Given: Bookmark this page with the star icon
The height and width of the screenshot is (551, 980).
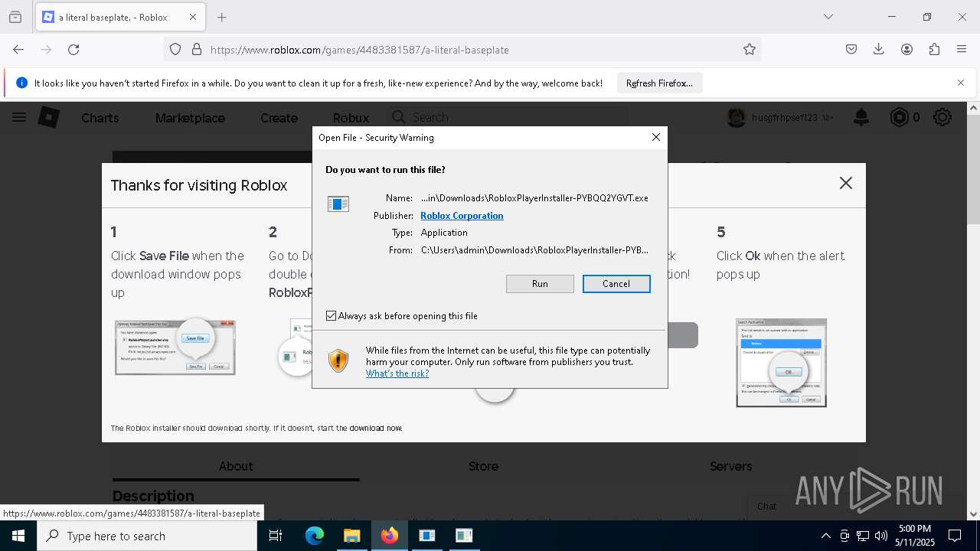Looking at the screenshot, I should point(750,50).
